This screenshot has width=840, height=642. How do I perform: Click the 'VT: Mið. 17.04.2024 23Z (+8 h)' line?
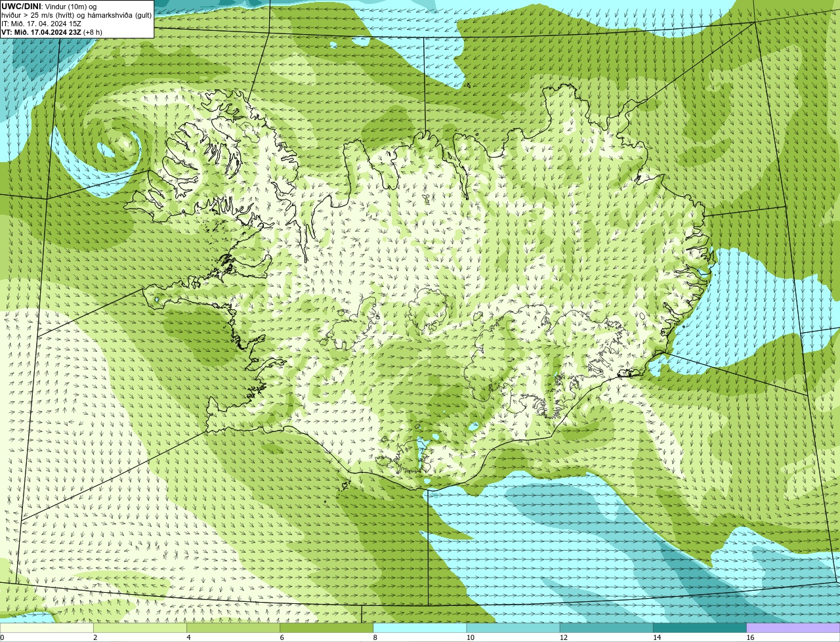point(52,32)
